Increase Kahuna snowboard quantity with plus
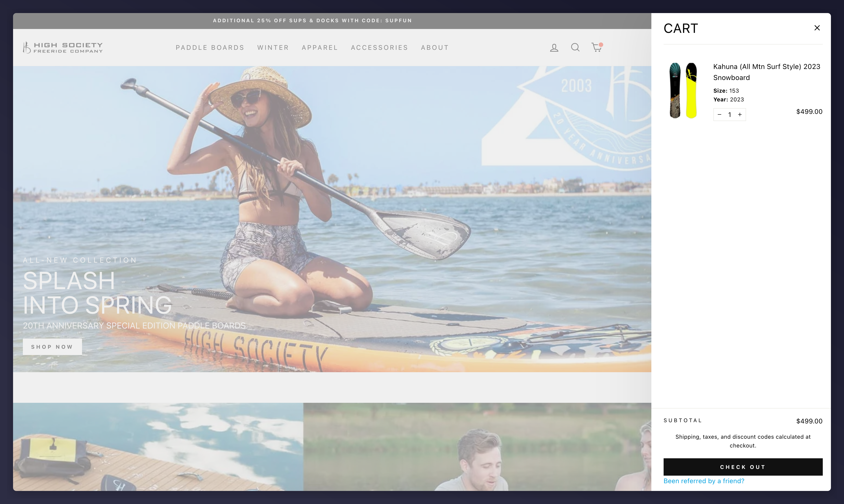 click(x=740, y=114)
